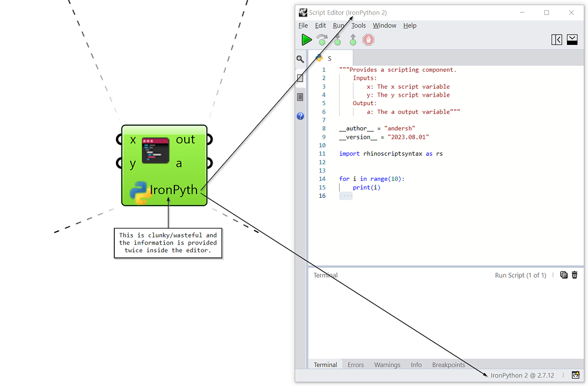Image resolution: width=588 pixels, height=387 pixels.
Task: Open the Window menu
Action: coord(384,25)
